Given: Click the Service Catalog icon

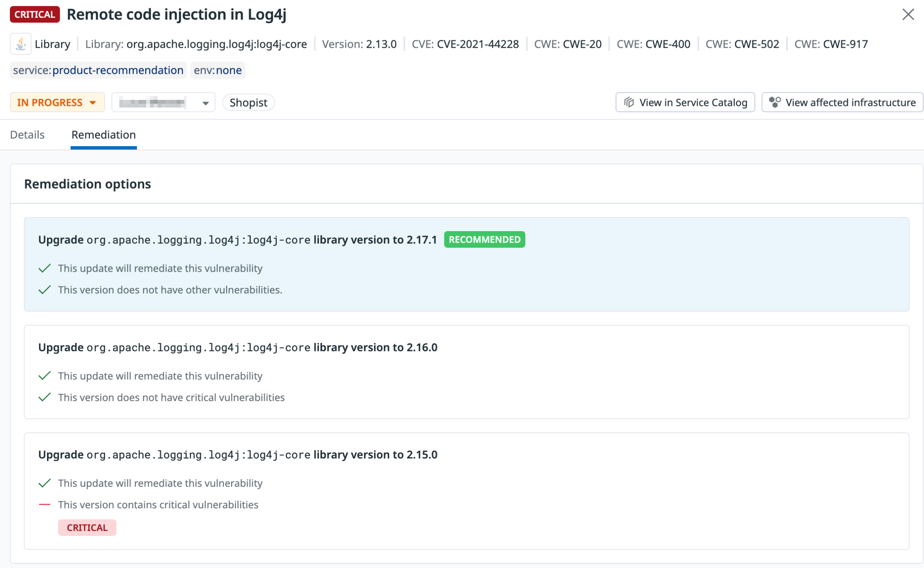Looking at the screenshot, I should tap(629, 103).
